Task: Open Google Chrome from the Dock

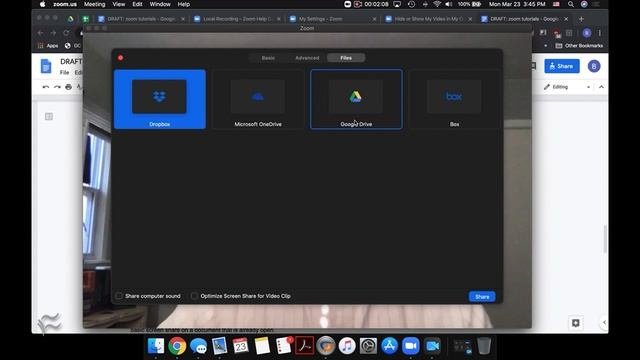Action: 177,346
